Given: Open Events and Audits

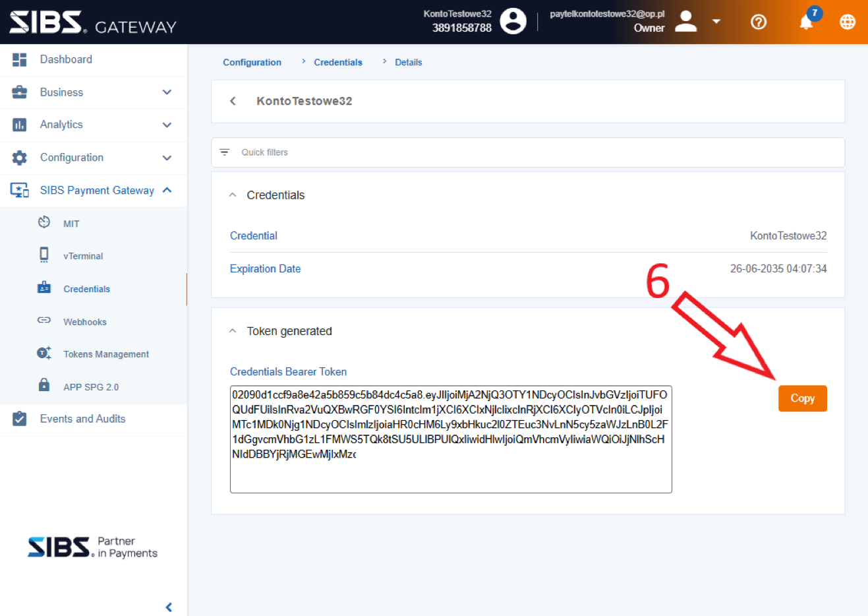Looking at the screenshot, I should click(x=82, y=419).
